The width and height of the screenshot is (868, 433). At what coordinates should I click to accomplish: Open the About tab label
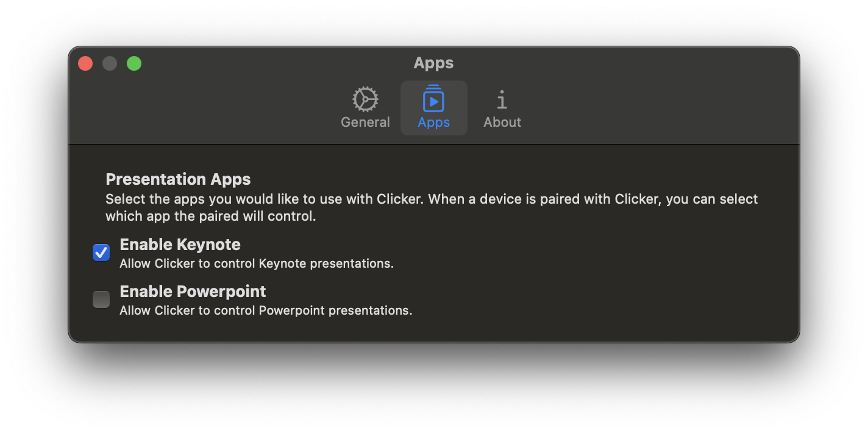[x=502, y=122]
